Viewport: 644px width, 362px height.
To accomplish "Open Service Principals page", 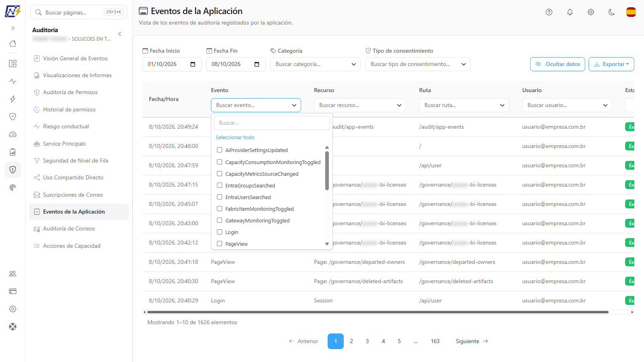I will (x=79, y=144).
